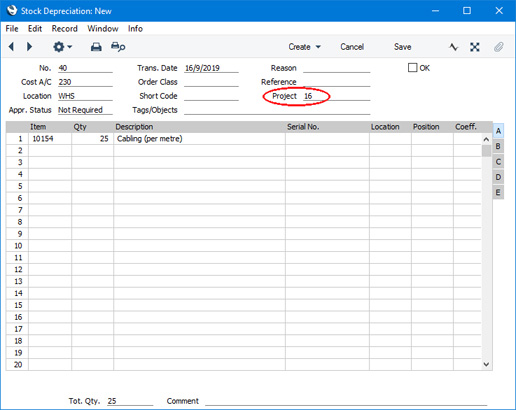
Task: Open the workflow activity line icon
Action: (x=453, y=47)
